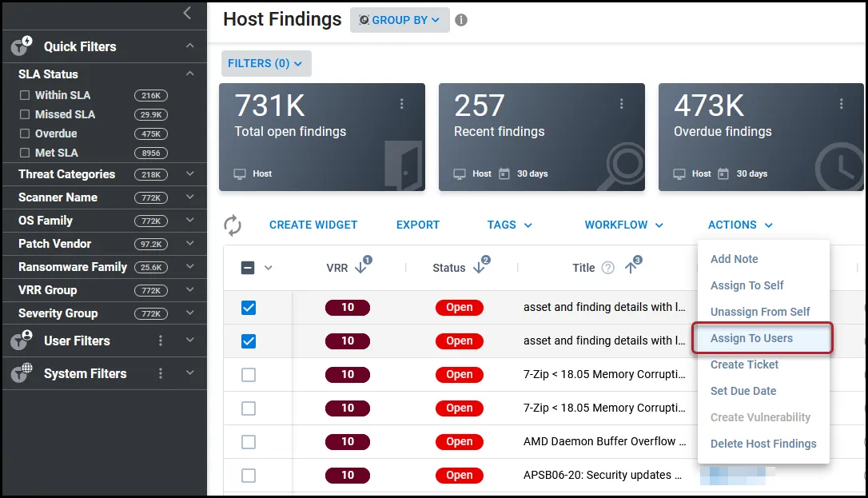Enable the Overdue SLA filter
The image size is (868, 498).
(x=25, y=133)
